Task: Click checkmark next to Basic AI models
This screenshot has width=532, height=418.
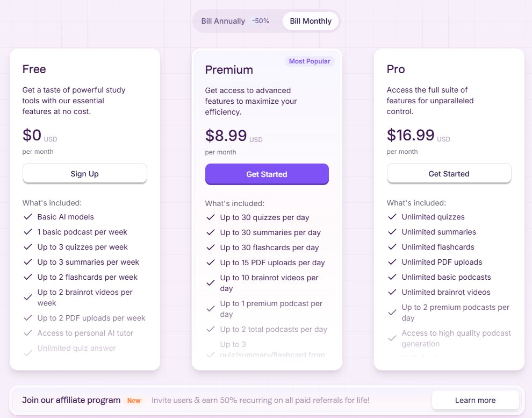Action: click(x=28, y=217)
